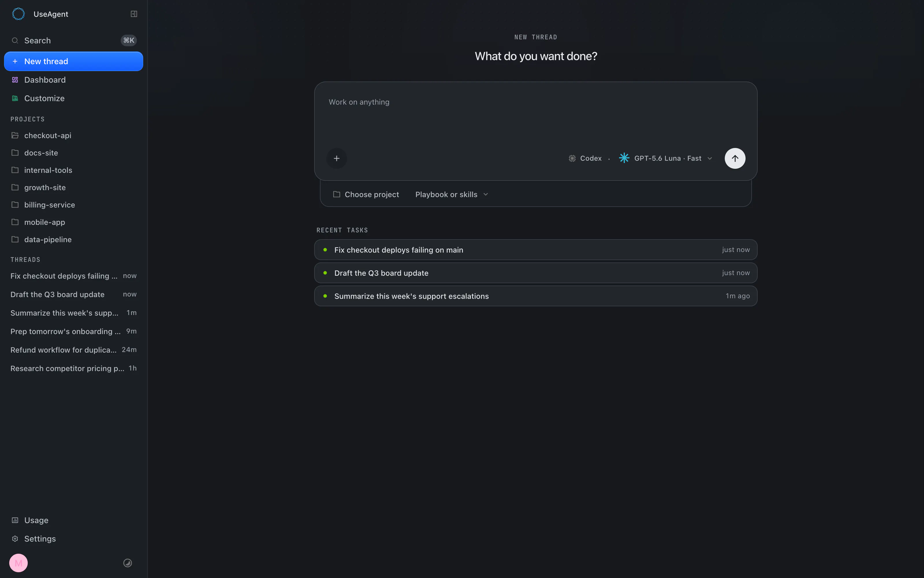Click the plus icon in New thread
924x578 pixels.
15,61
